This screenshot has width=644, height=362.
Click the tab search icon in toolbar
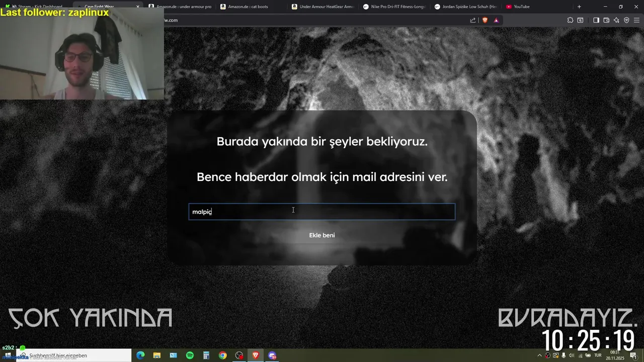pos(580,20)
